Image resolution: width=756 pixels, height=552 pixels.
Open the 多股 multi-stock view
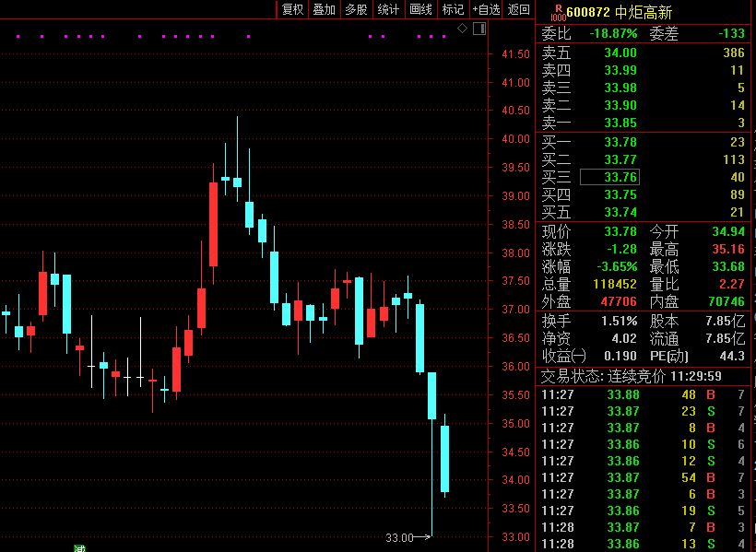356,9
